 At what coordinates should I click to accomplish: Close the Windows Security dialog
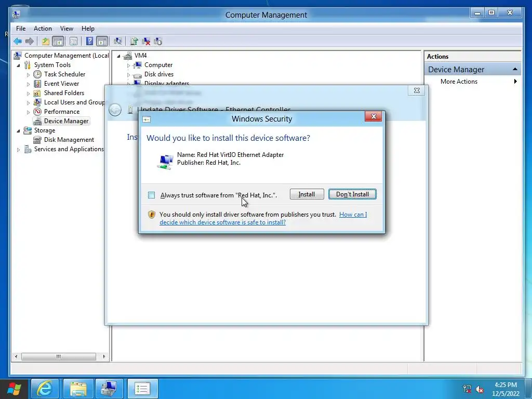[374, 116]
